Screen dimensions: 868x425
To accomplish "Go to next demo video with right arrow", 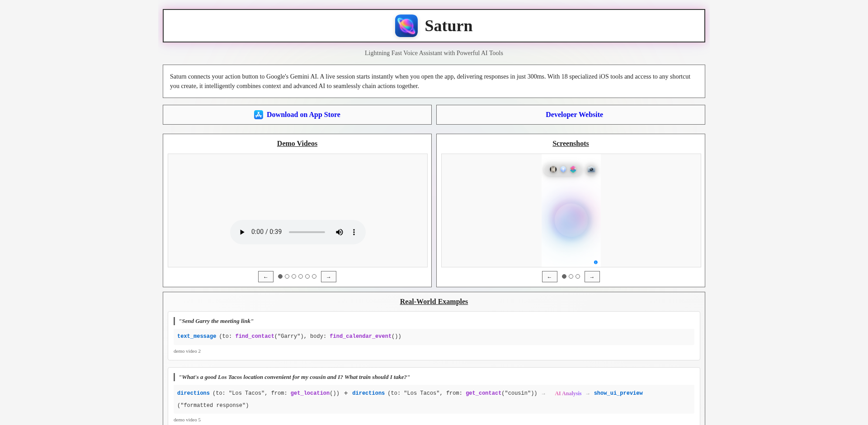I will point(329,276).
